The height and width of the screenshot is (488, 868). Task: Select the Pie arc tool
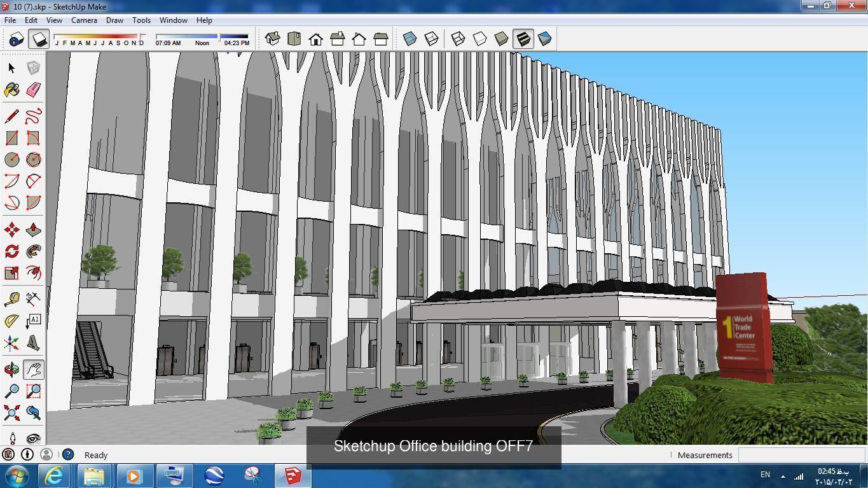click(33, 203)
